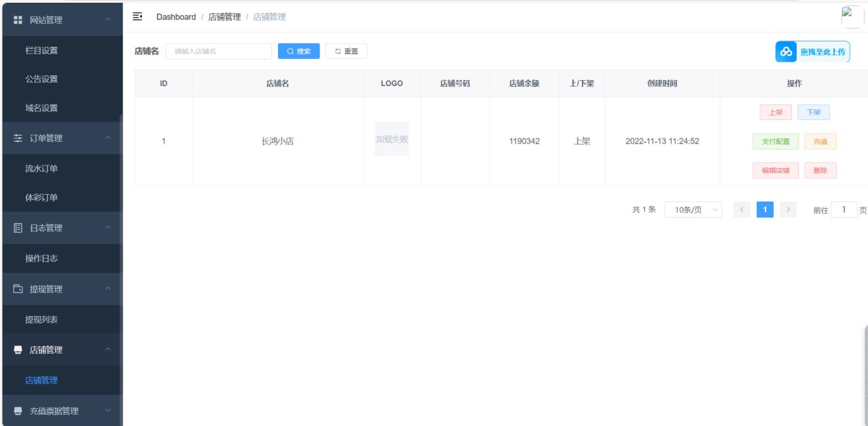Click the 日志管理 document icon
This screenshot has width=868, height=426.
coord(18,229)
